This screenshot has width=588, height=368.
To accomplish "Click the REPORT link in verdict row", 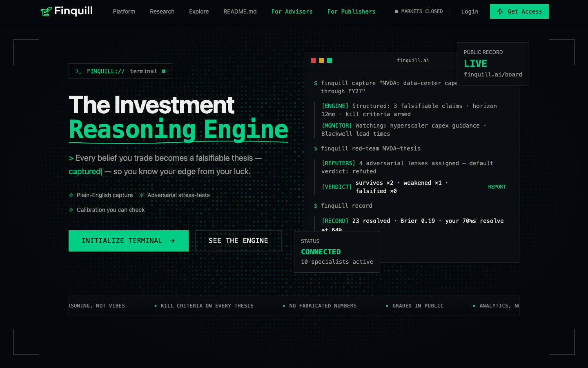I will point(497,187).
